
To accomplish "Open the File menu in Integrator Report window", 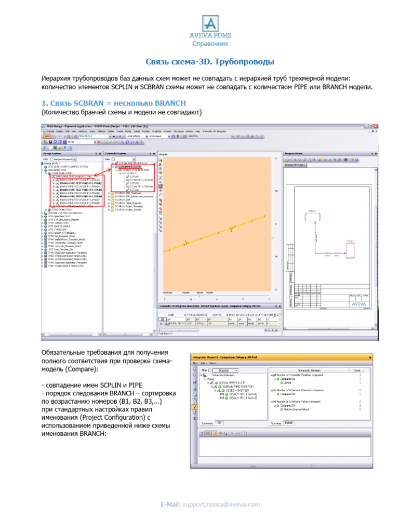I will click(195, 363).
